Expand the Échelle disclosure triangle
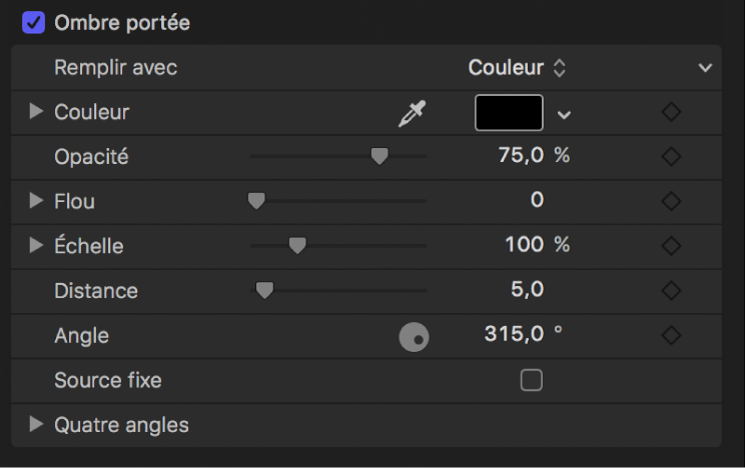The image size is (745, 468). point(37,244)
